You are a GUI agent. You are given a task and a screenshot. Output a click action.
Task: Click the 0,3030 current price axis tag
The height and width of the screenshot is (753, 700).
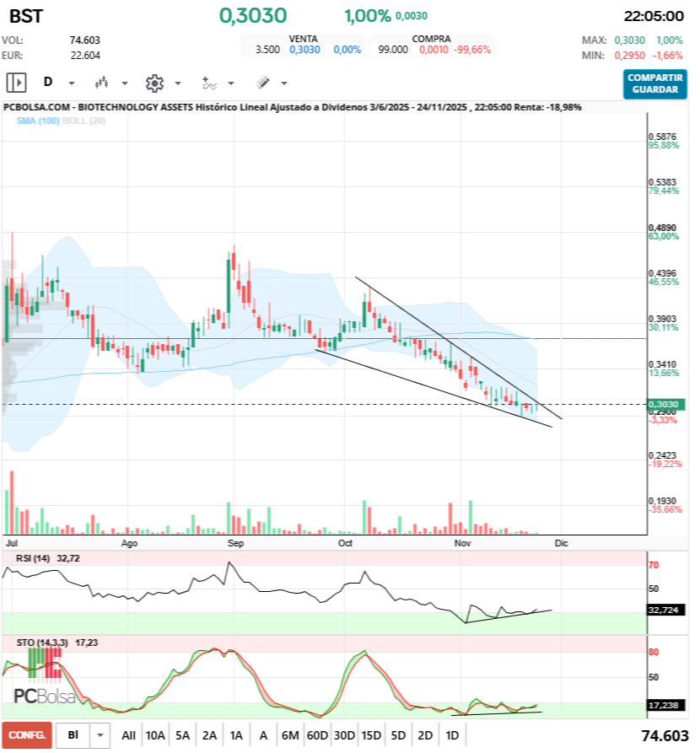click(666, 405)
